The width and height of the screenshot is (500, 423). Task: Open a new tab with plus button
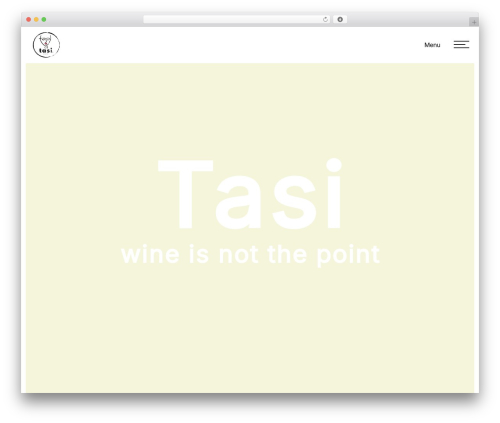point(474,22)
